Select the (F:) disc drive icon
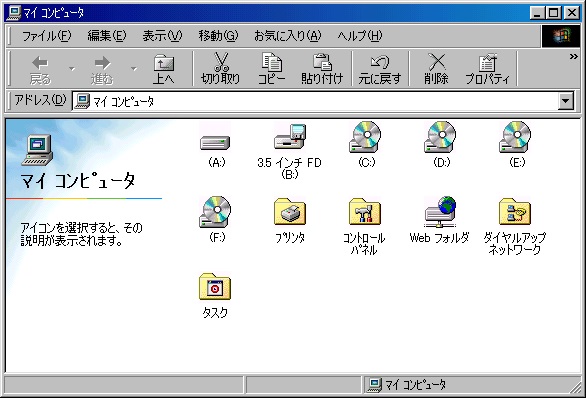The image size is (586, 398). click(215, 212)
